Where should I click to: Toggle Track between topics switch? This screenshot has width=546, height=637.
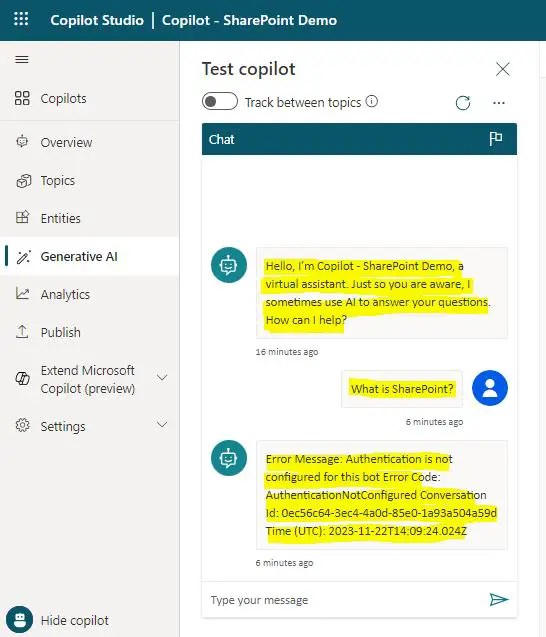tap(220, 102)
